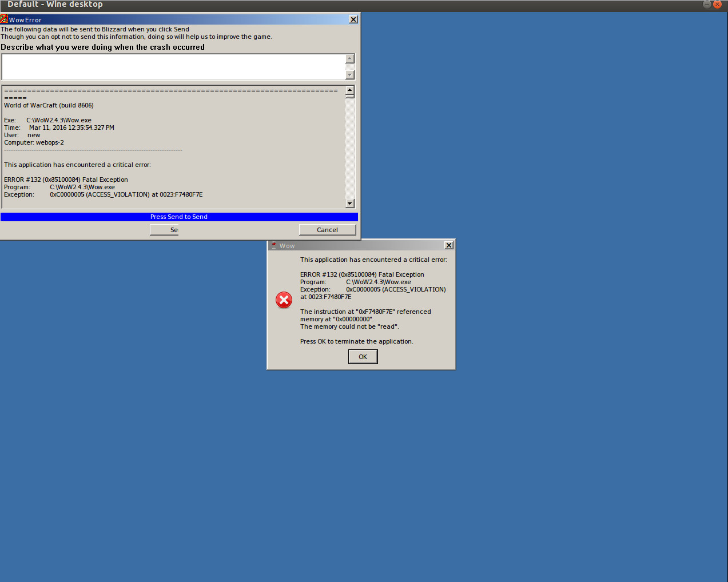Click 'Program:' line in WowError log
The image size is (728, 582).
coord(59,187)
